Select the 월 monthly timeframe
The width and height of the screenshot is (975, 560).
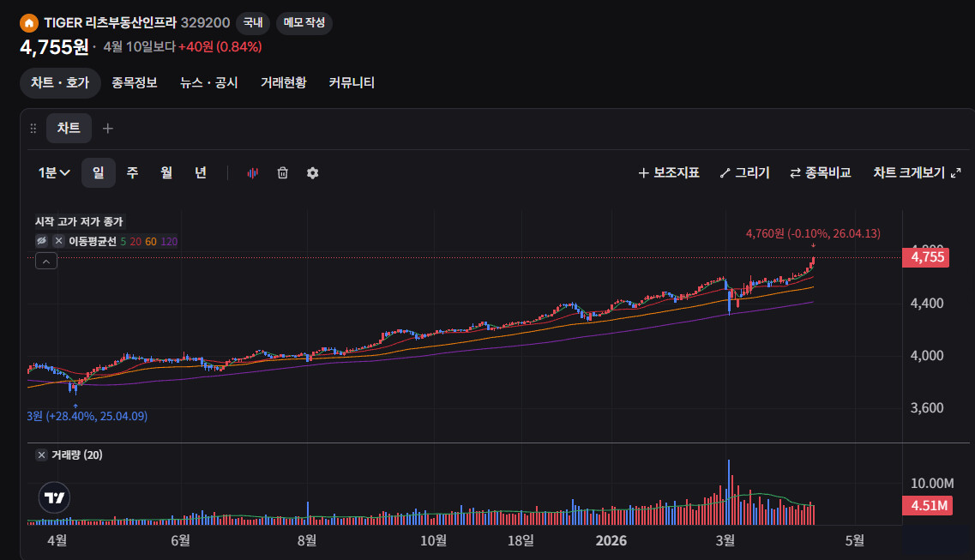click(166, 172)
